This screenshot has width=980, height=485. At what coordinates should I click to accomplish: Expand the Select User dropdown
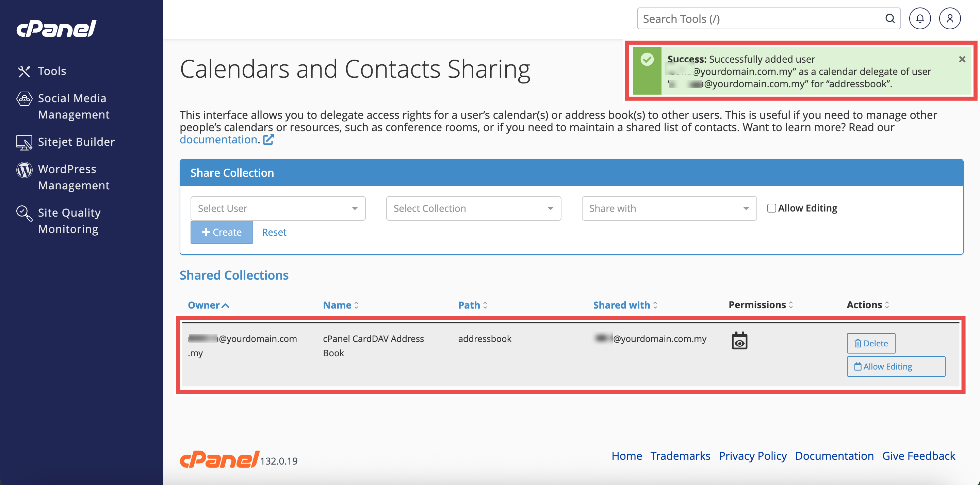click(278, 208)
